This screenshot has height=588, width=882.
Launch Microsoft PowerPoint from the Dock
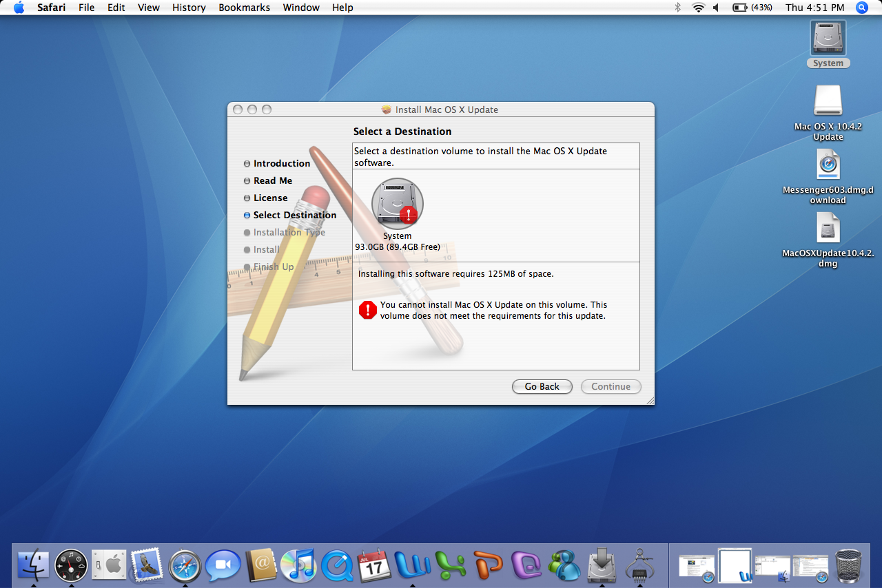[488, 565]
